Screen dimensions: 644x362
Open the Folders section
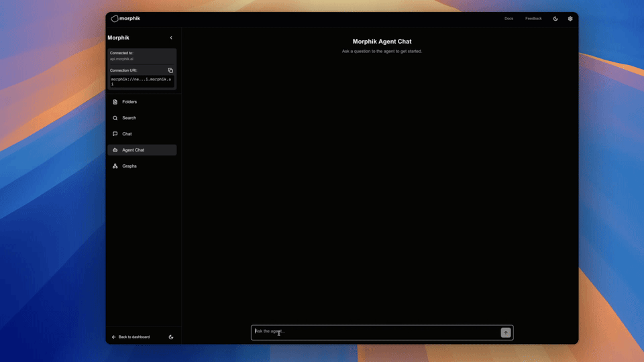[142, 102]
